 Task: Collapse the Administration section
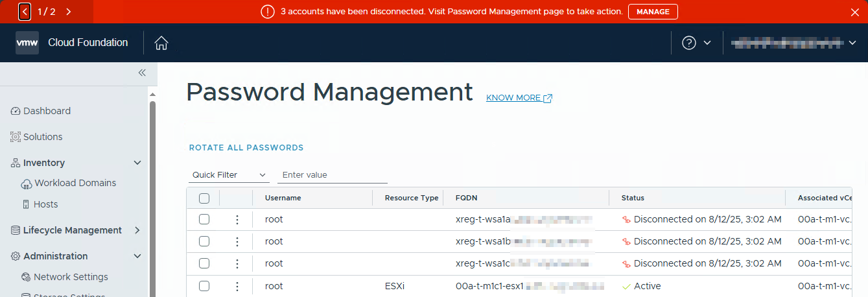pyautogui.click(x=137, y=256)
